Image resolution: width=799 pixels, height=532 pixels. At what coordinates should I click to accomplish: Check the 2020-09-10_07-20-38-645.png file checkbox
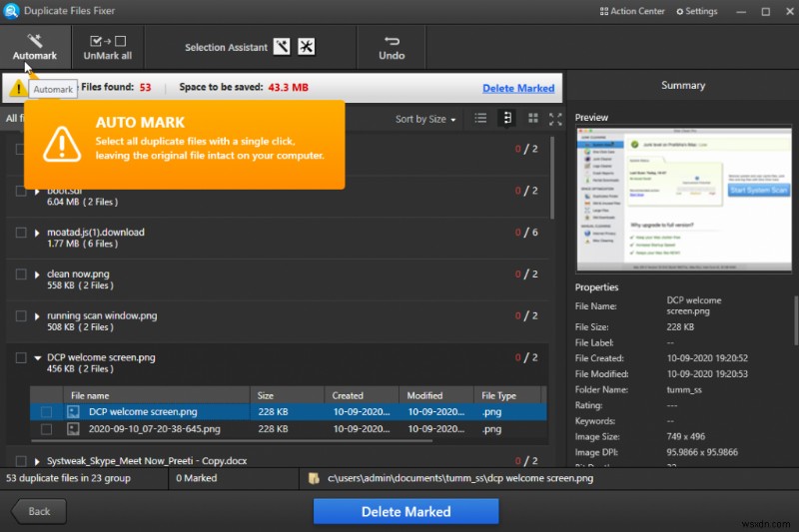(46, 429)
